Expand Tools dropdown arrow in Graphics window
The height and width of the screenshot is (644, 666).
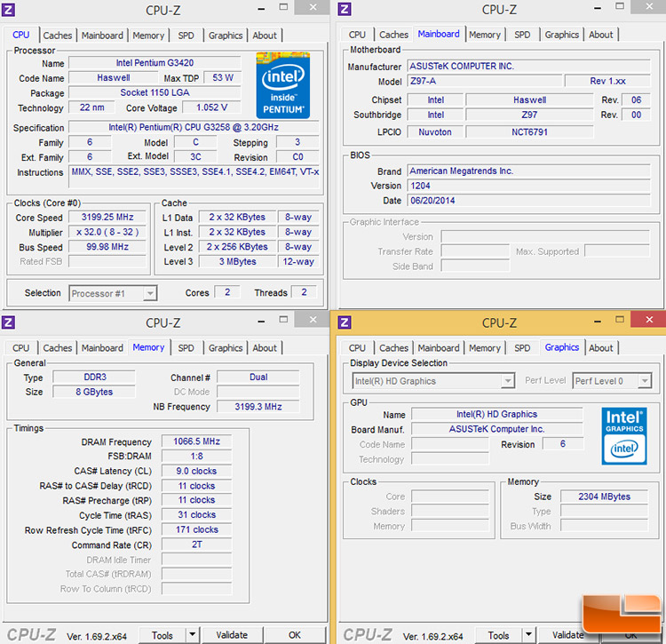529,634
